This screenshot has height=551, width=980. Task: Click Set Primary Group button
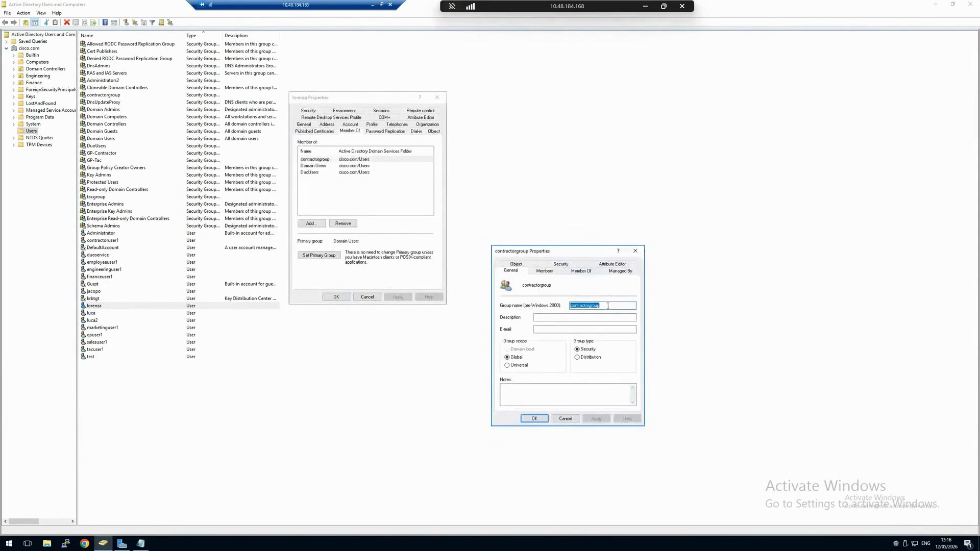point(319,255)
